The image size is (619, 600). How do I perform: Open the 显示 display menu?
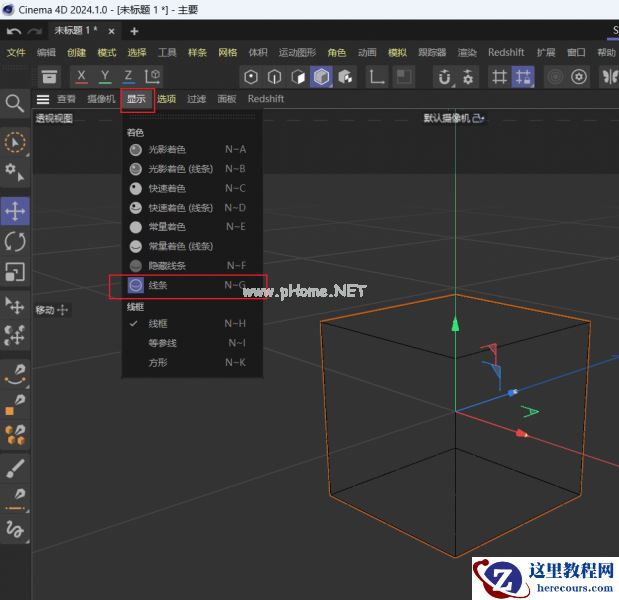(136, 99)
